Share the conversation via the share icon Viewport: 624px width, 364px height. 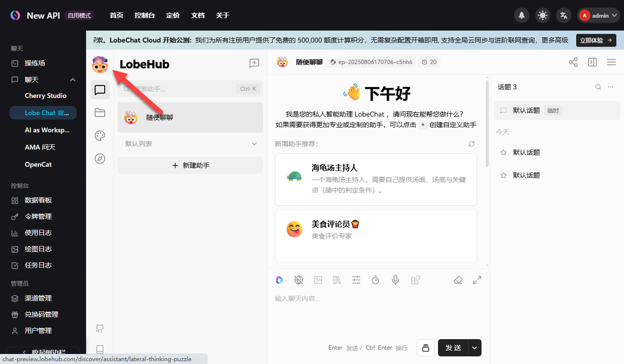click(x=573, y=62)
